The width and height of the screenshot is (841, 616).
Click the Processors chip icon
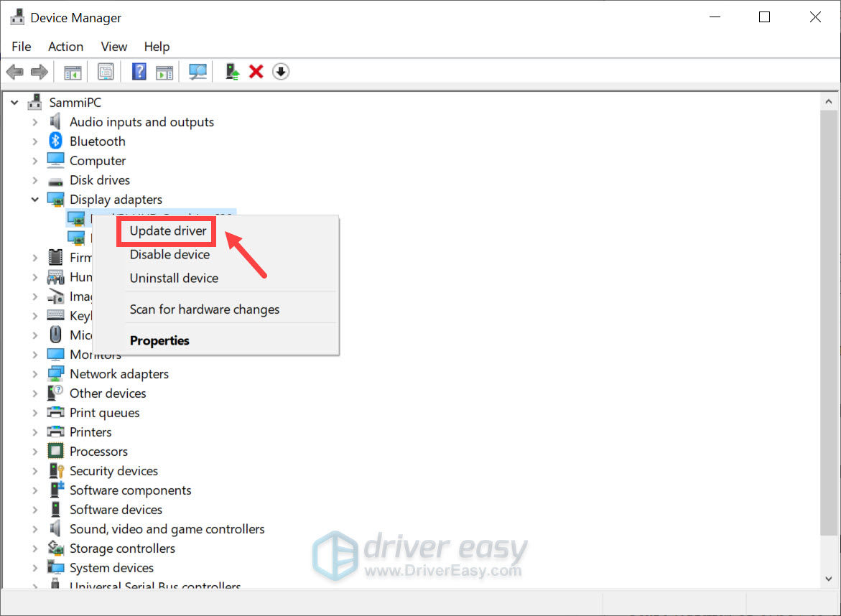(55, 451)
